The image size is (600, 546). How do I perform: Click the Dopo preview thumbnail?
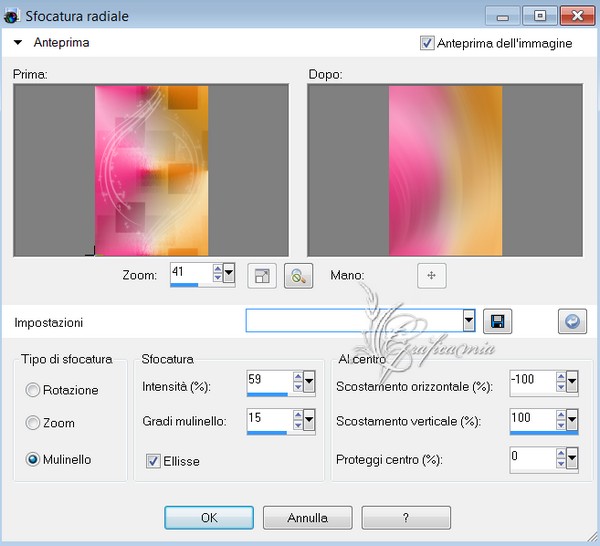click(x=445, y=170)
